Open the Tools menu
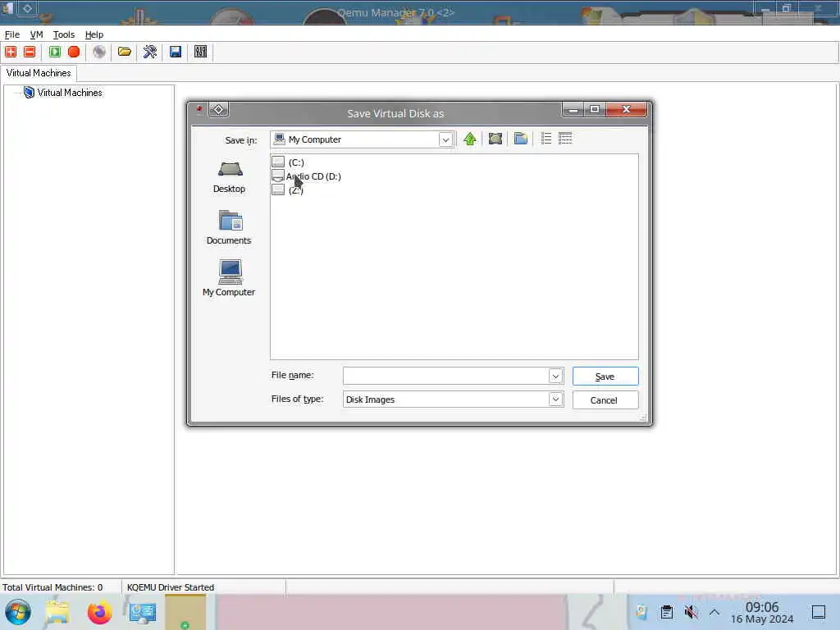The height and width of the screenshot is (630, 840). [64, 34]
